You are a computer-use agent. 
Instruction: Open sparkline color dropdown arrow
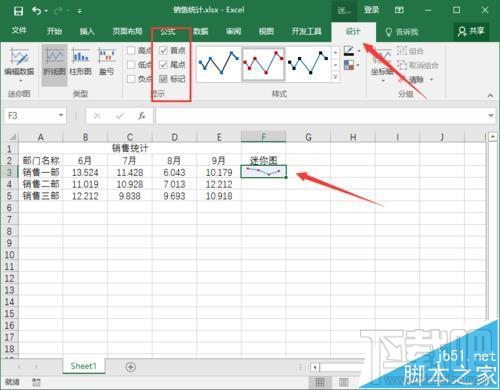(x=359, y=51)
